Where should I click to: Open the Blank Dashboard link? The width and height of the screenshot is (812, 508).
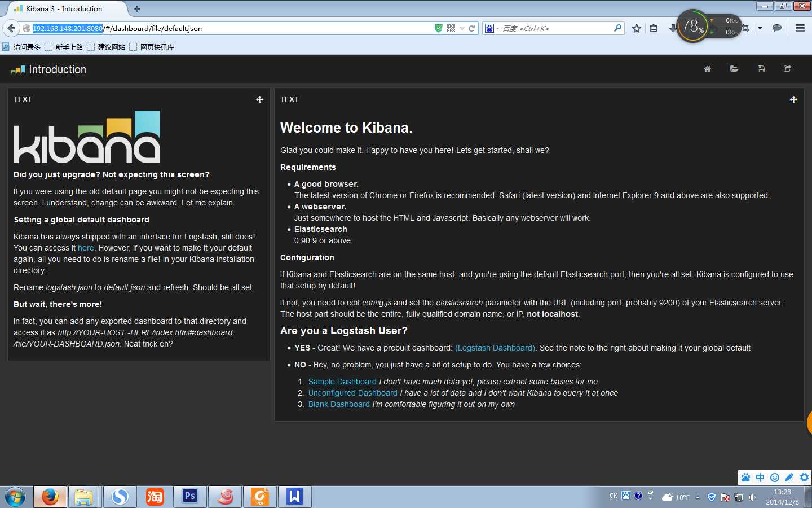[339, 404]
